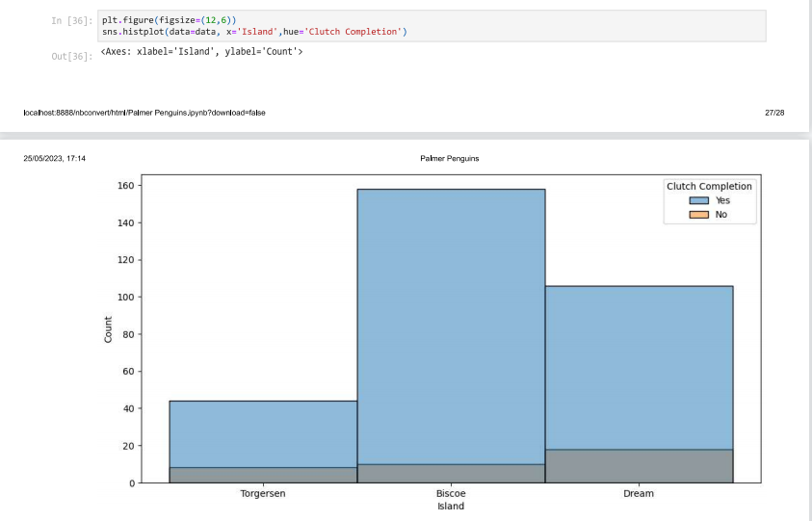Click the Island x-axis title
Screen dimensions: 812x521
pyautogui.click(x=451, y=507)
